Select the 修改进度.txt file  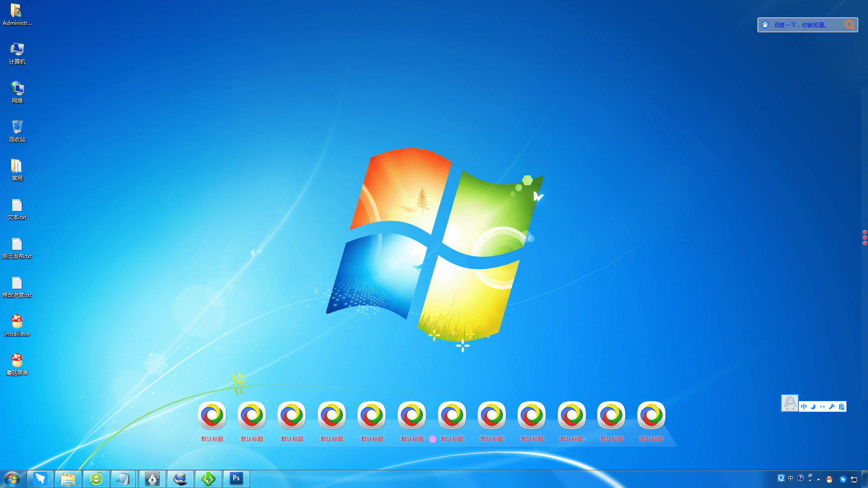(x=17, y=287)
